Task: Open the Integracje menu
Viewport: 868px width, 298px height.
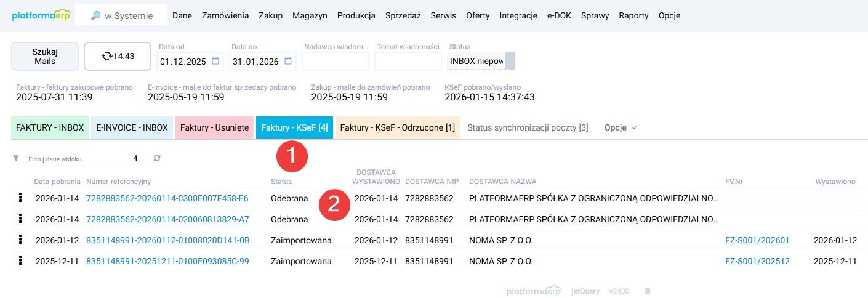Action: [x=518, y=16]
